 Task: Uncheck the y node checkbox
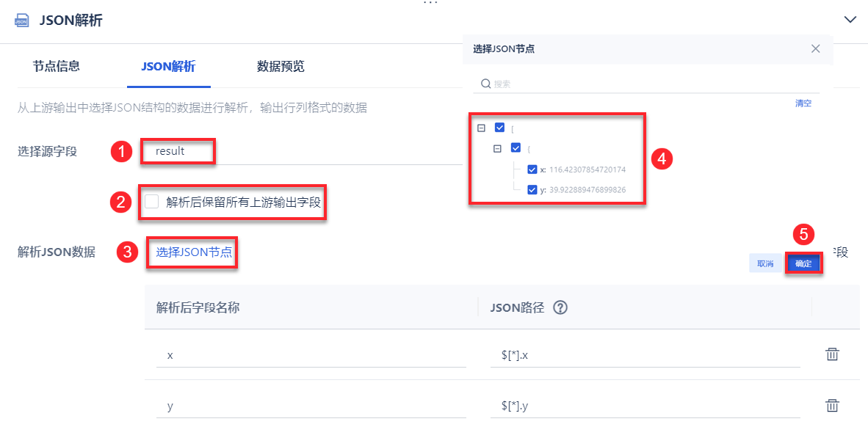coord(532,189)
